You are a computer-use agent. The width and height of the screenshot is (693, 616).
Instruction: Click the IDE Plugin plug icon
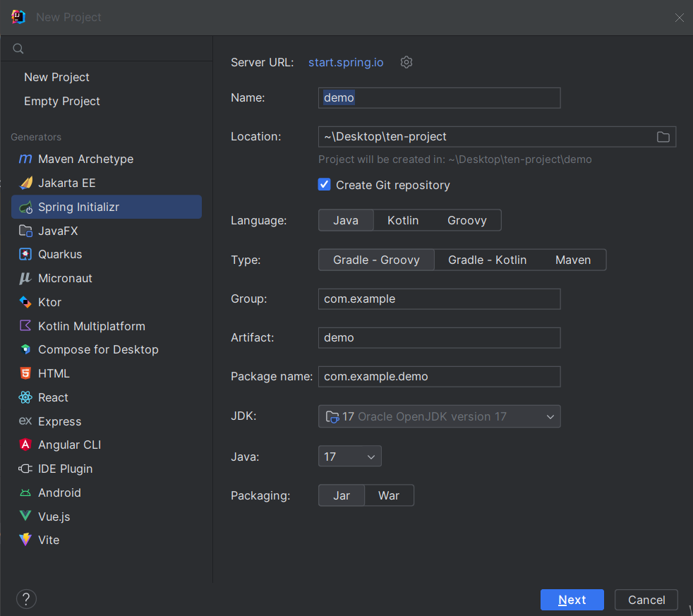coord(25,469)
